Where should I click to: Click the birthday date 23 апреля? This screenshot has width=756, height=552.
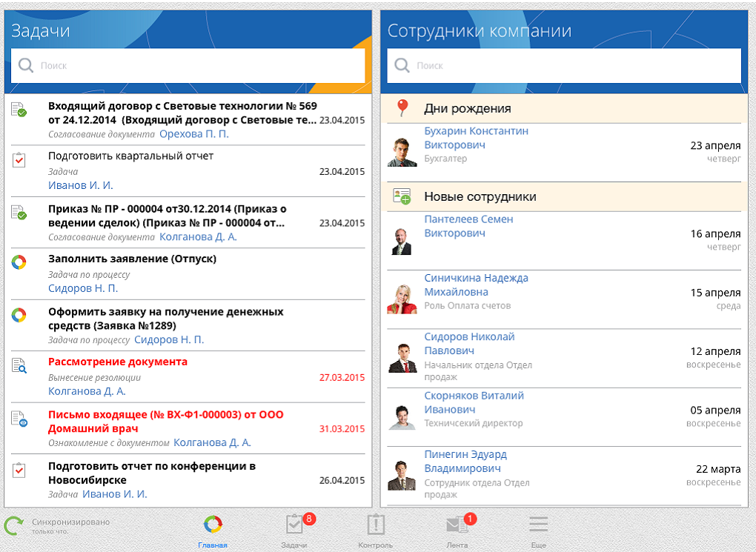click(x=715, y=145)
